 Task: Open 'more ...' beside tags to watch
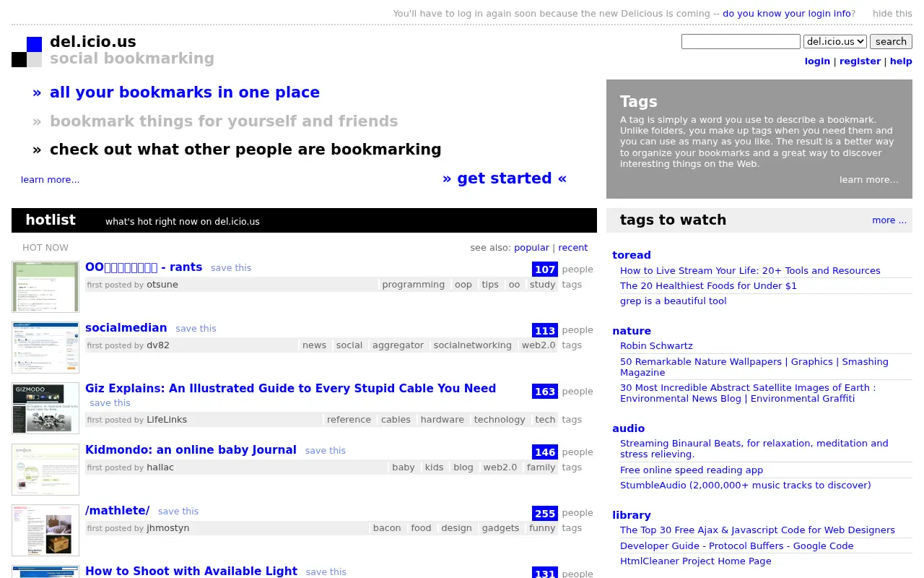point(889,220)
